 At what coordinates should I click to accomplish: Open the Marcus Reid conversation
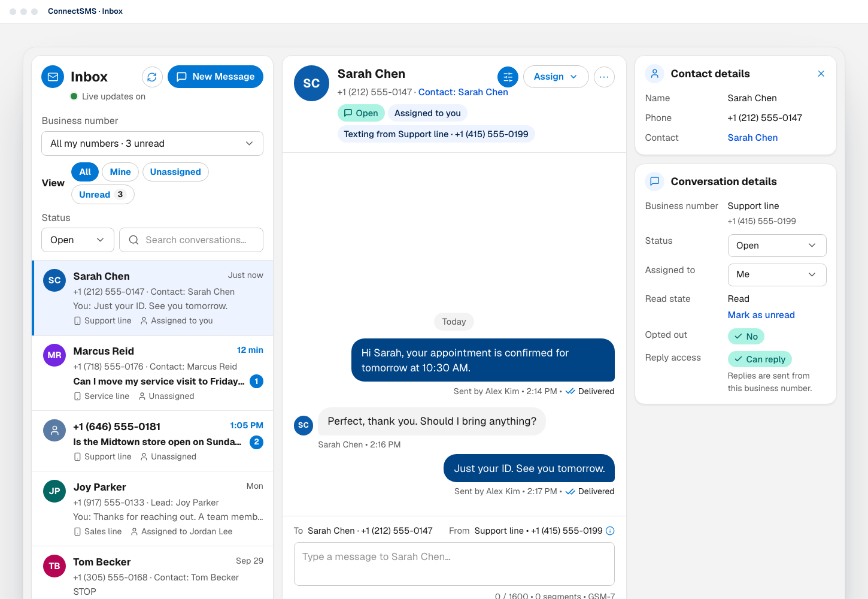[153, 373]
